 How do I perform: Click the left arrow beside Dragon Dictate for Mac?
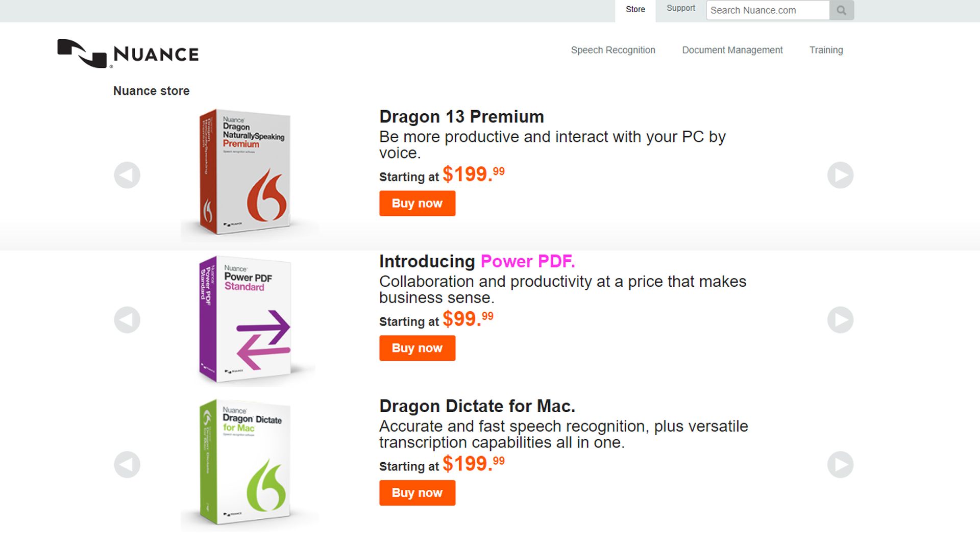(x=127, y=465)
